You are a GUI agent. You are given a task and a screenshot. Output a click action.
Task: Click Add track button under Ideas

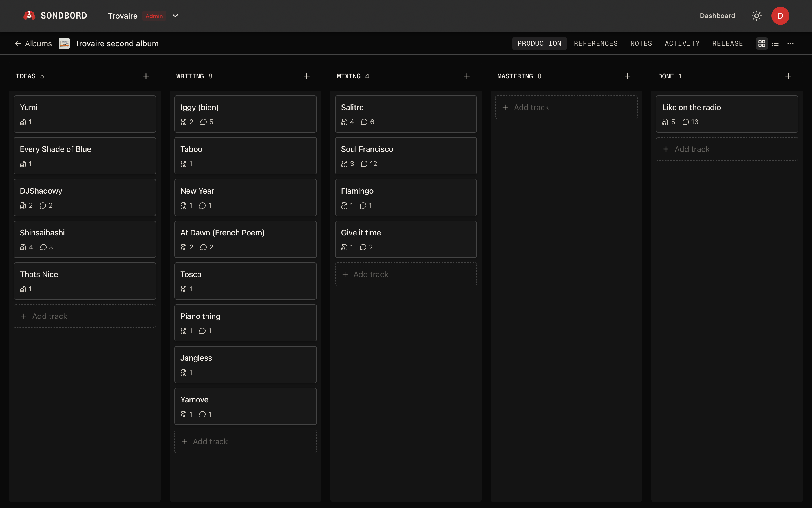tap(85, 316)
